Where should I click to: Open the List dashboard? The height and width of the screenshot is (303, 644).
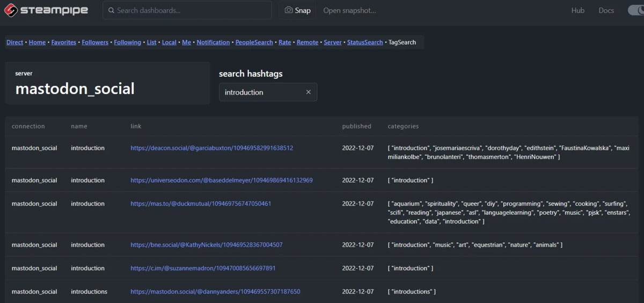click(151, 42)
